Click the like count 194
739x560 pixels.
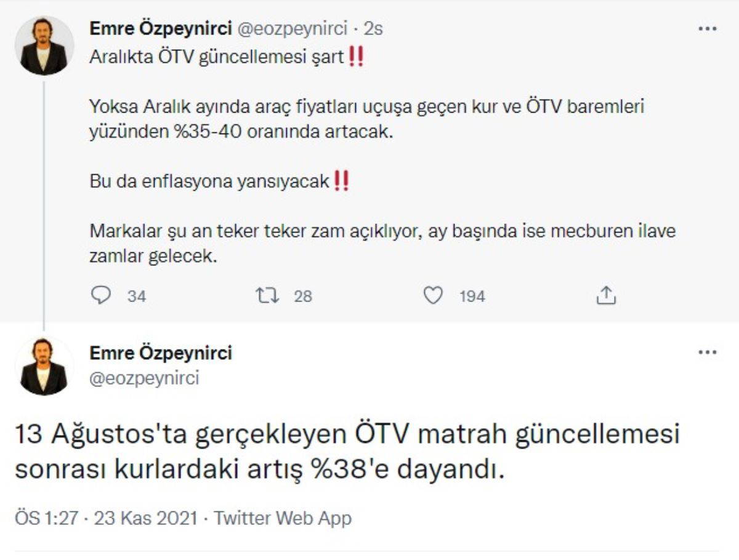(x=472, y=297)
